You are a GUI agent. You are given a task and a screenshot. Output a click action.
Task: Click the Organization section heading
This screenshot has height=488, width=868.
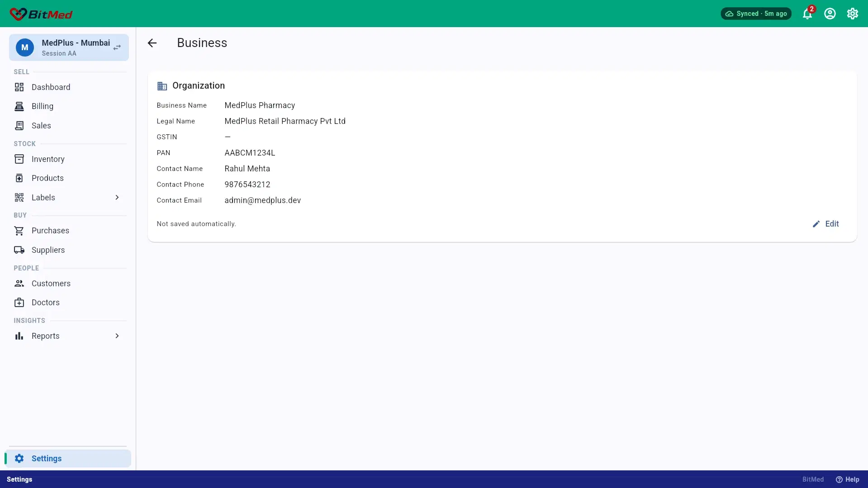(199, 86)
